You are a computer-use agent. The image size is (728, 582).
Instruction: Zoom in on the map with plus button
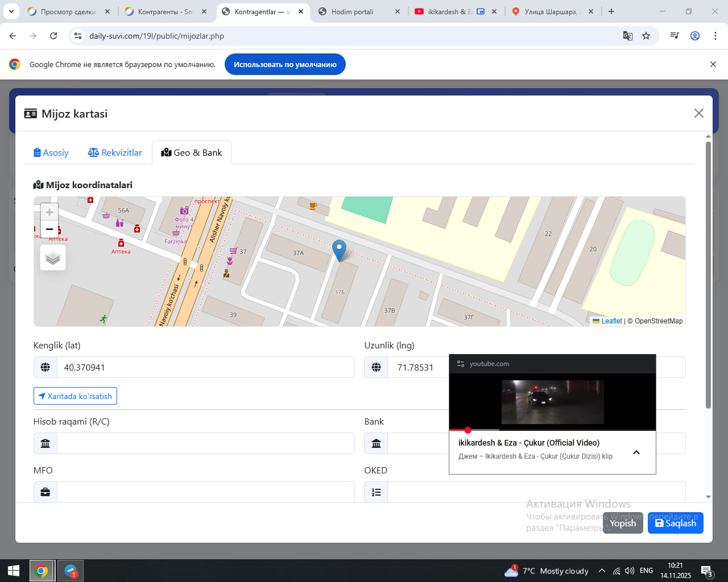(x=49, y=212)
